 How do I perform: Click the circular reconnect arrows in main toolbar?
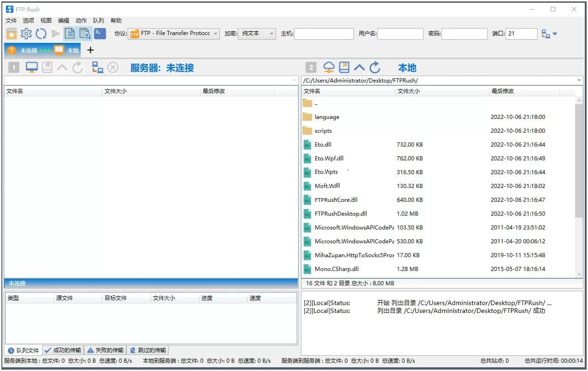41,33
